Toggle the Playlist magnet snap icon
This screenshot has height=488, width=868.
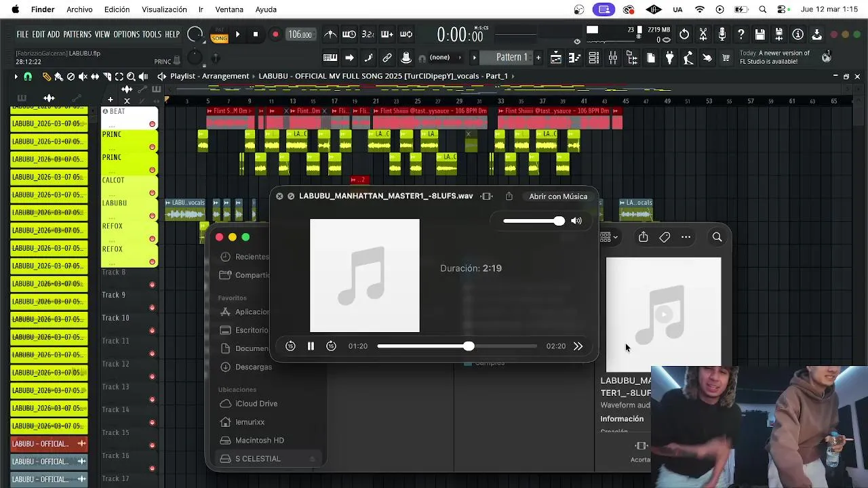click(x=28, y=77)
